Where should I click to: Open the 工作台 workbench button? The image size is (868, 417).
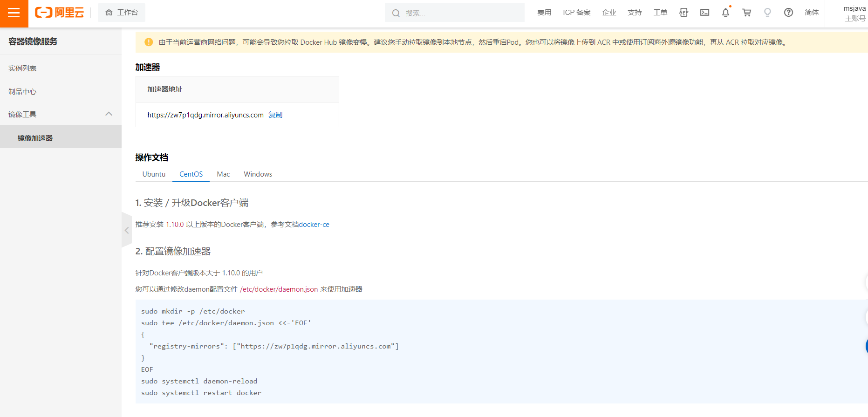(x=122, y=13)
